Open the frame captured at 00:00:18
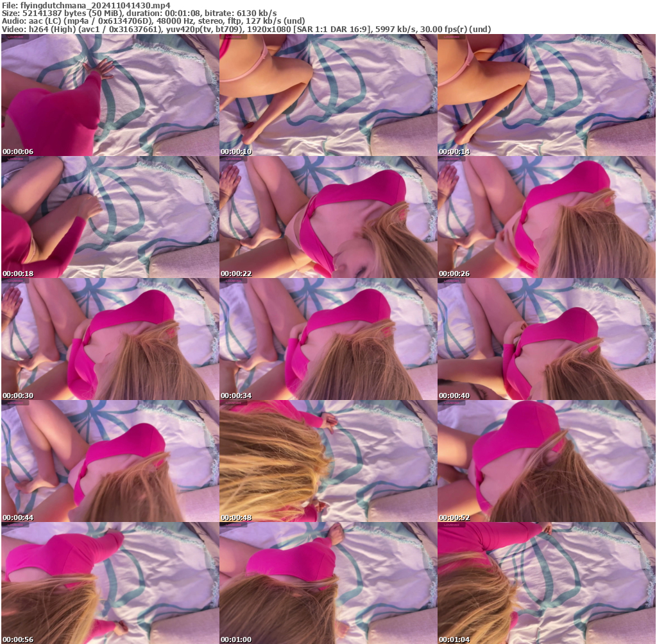657x644 pixels. tap(109, 216)
